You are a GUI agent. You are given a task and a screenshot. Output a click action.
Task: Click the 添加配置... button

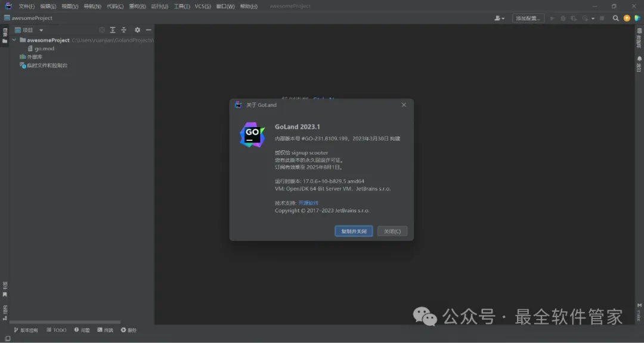528,18
